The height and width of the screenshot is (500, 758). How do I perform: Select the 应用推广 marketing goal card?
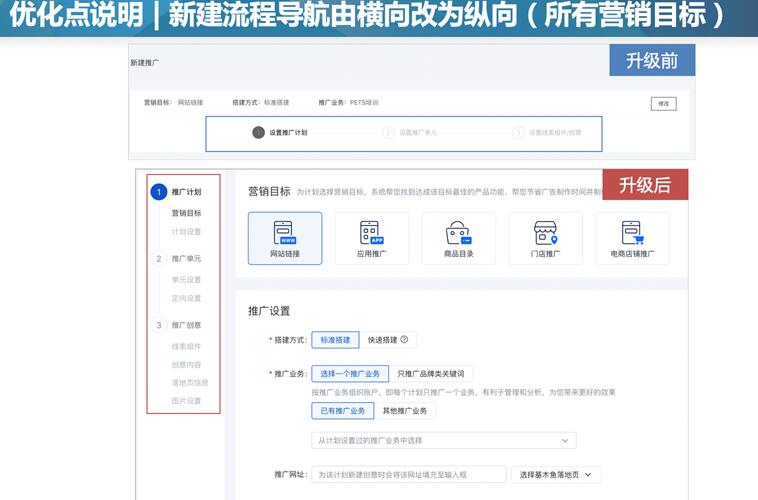pos(372,238)
